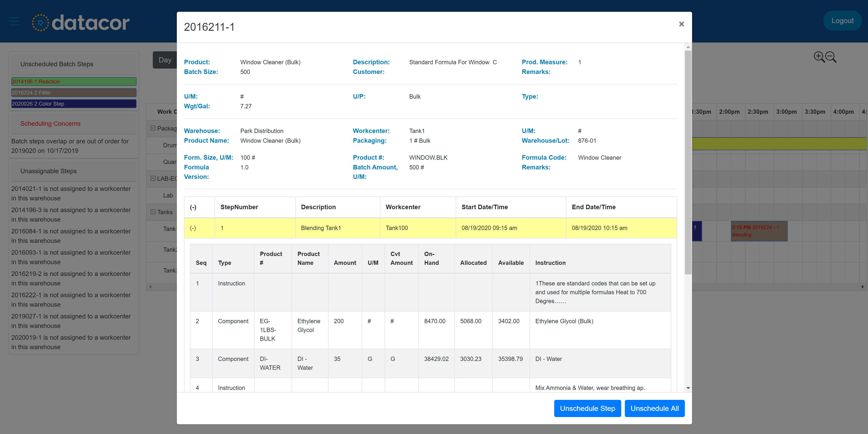Click the Warehouse/Lot value 876-01
The image size is (868, 434).
point(587,141)
